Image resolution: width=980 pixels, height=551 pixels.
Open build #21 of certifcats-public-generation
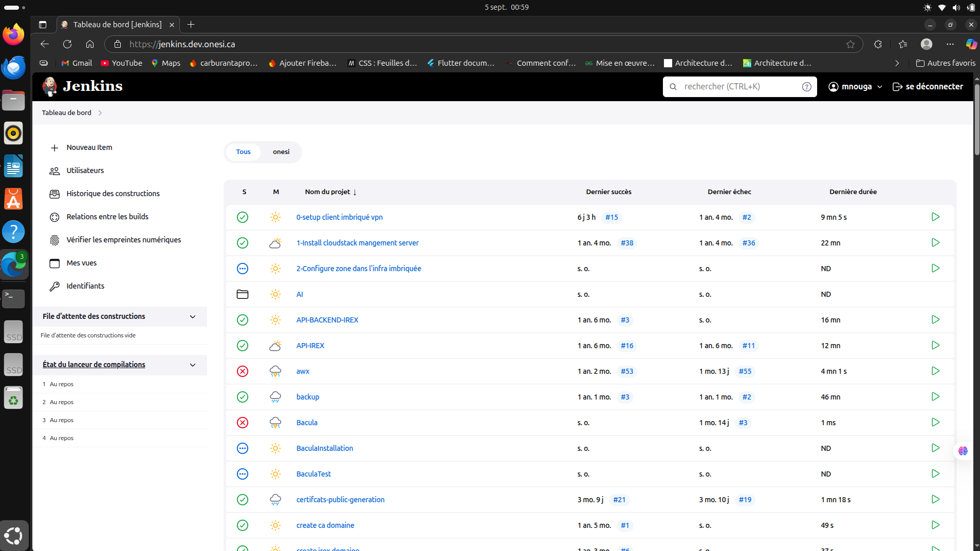pos(619,500)
